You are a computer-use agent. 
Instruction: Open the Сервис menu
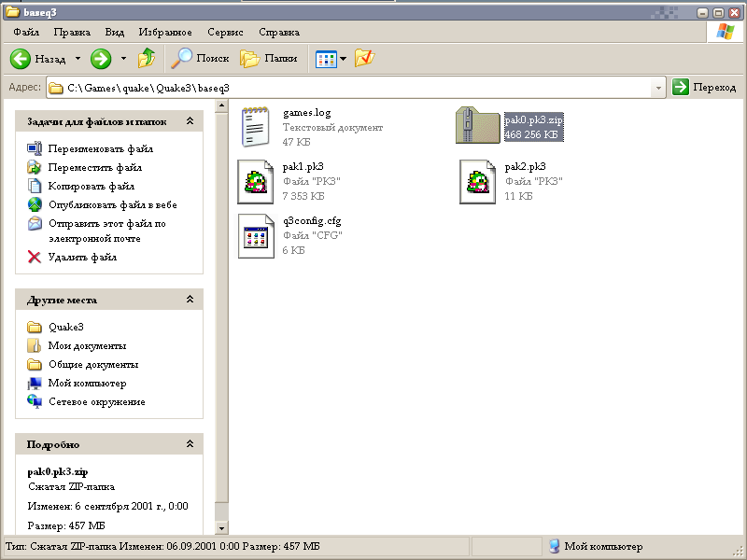point(225,33)
